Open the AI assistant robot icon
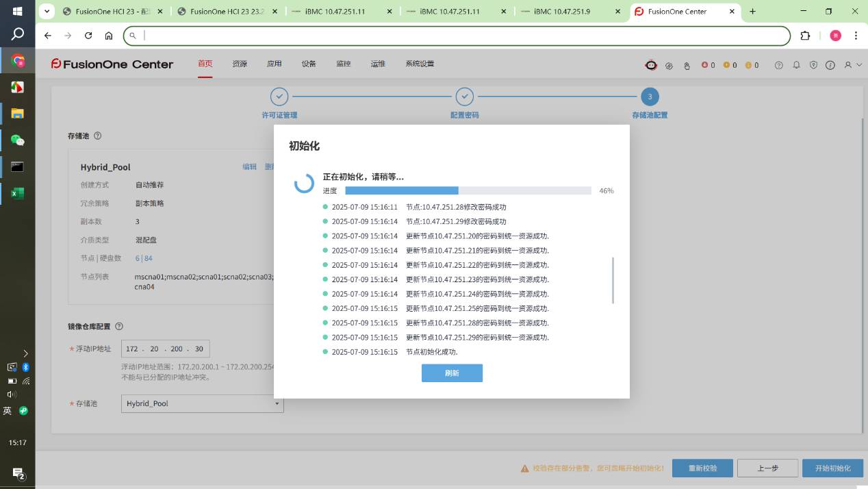 651,65
